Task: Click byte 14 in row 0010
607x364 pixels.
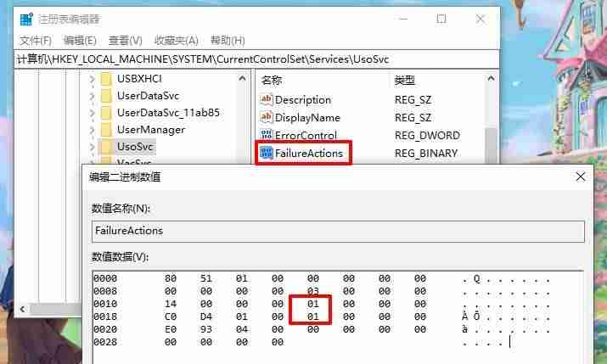Action: pyautogui.click(x=171, y=304)
